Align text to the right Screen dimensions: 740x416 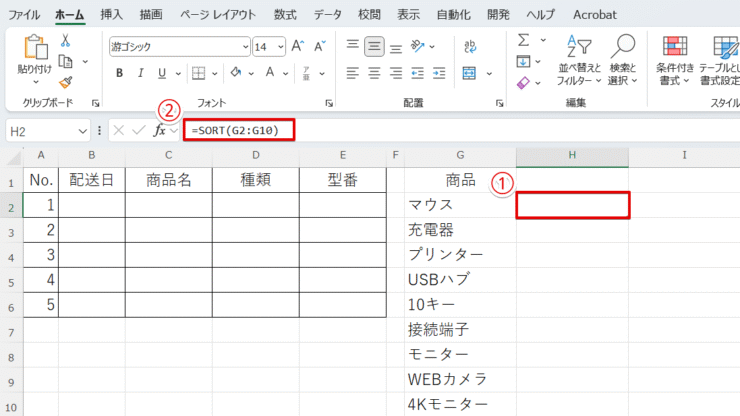(x=396, y=73)
